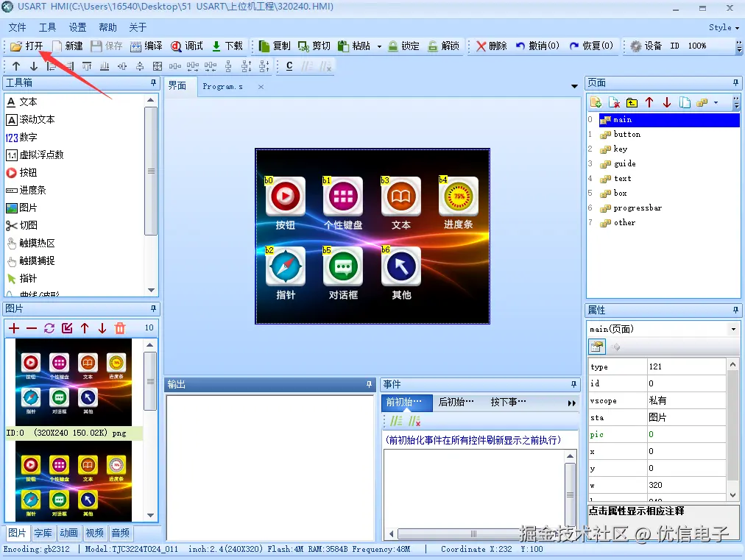745x560 pixels.
Task: Copy selection with 复制
Action: [x=275, y=46]
